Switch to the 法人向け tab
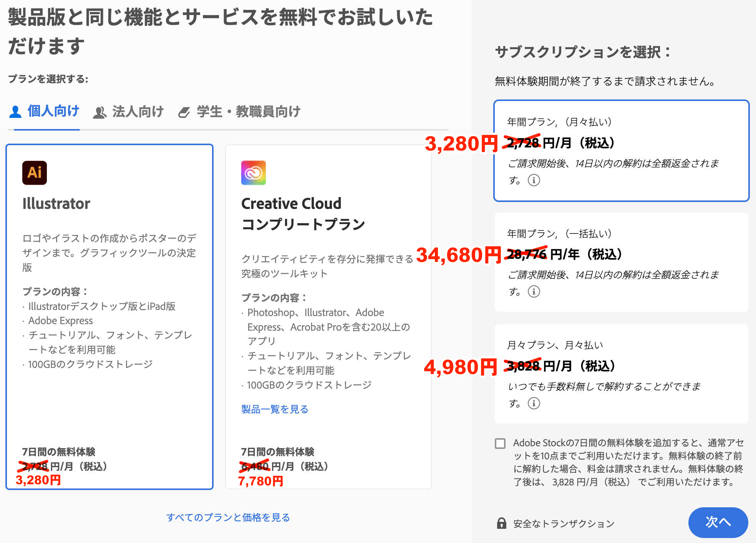Image resolution: width=756 pixels, height=543 pixels. [137, 111]
